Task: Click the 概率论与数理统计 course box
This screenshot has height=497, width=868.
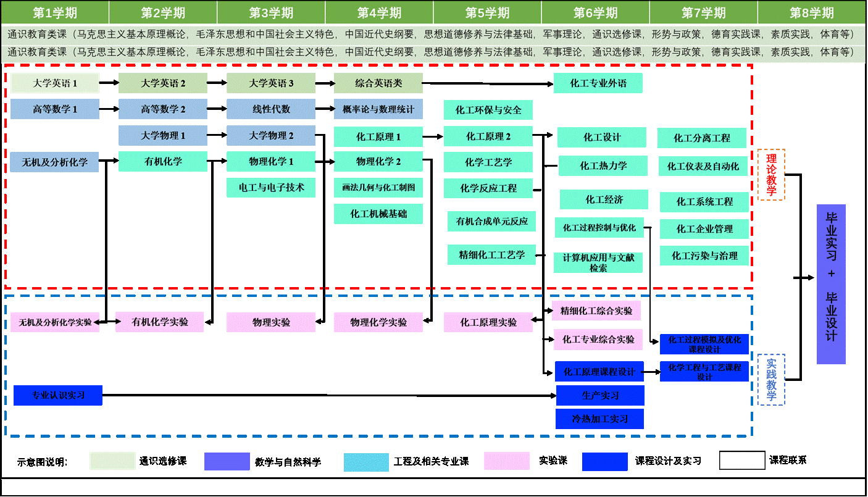Action: (x=378, y=109)
